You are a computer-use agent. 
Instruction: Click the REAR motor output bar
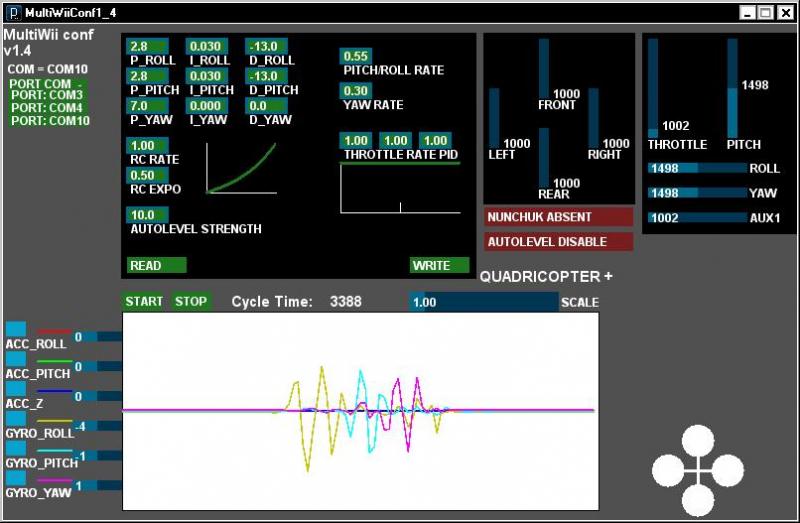click(x=544, y=158)
